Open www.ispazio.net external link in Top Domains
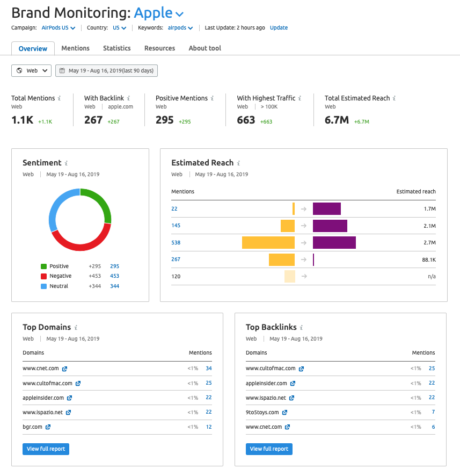 click(69, 412)
